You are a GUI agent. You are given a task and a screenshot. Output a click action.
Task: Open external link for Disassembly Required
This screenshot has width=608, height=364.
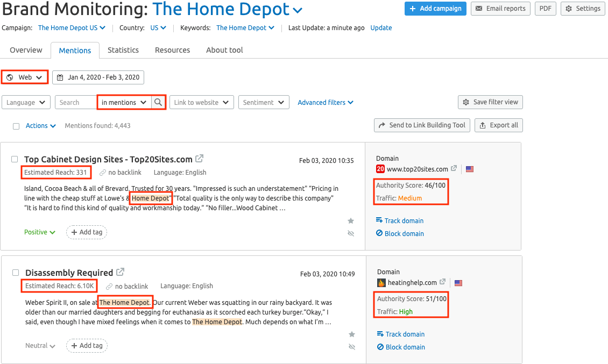tap(120, 272)
